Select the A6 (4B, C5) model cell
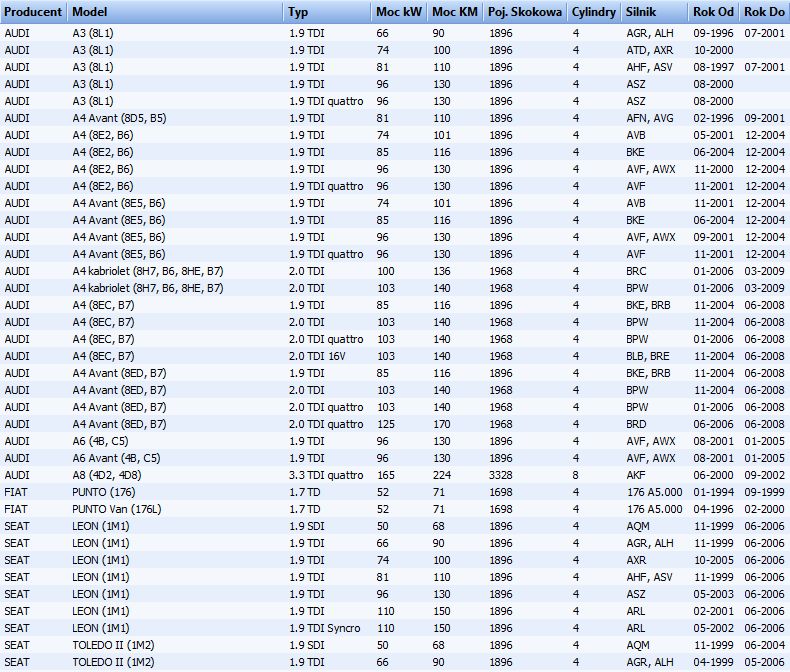Viewport: 790px width, 672px height. click(x=100, y=441)
